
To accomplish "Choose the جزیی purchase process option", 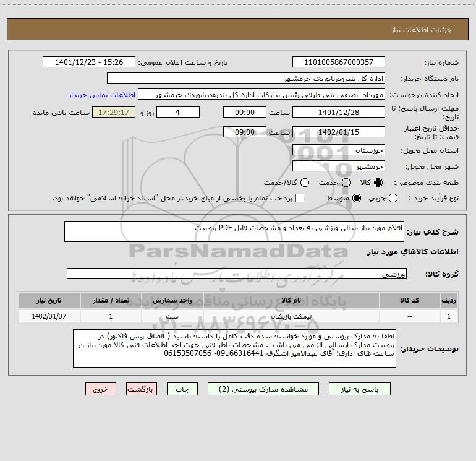I will [393, 199].
